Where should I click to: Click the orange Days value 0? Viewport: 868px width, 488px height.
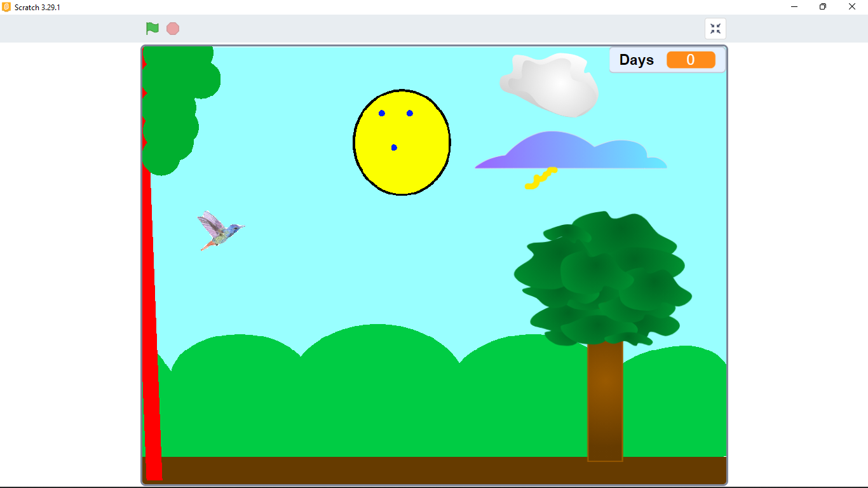691,60
